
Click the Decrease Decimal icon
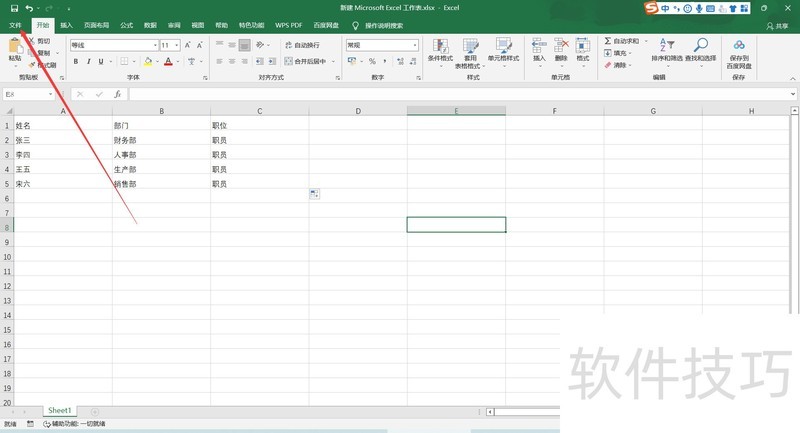412,61
